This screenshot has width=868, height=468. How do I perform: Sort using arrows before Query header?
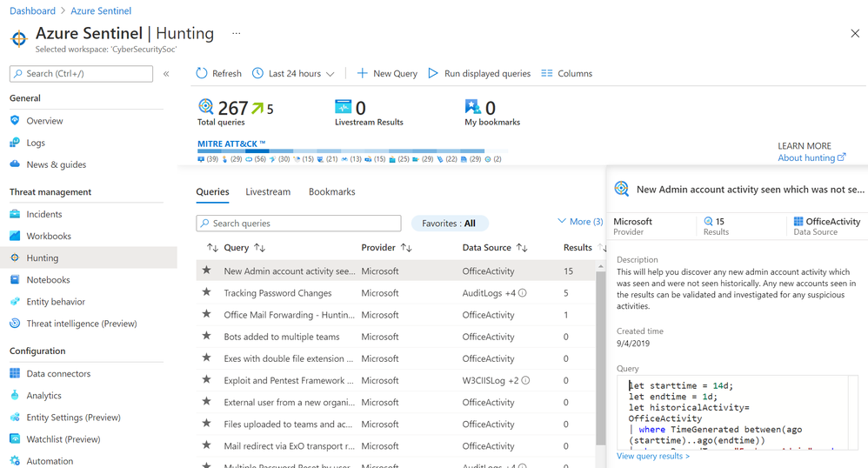[212, 248]
